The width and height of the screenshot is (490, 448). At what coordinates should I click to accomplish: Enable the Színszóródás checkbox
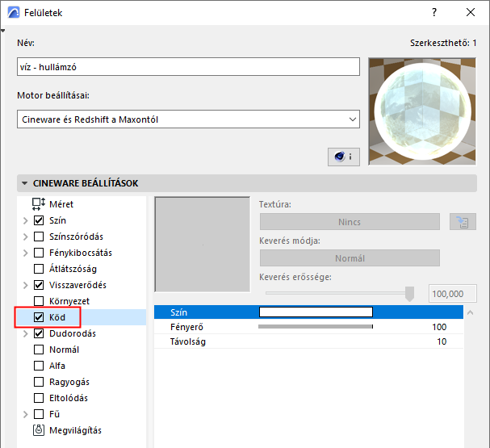point(39,237)
